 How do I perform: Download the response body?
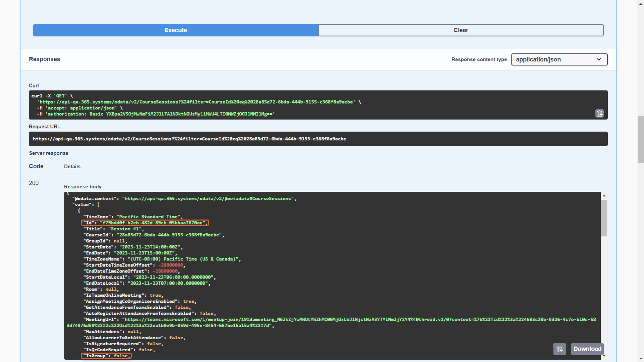point(587,349)
